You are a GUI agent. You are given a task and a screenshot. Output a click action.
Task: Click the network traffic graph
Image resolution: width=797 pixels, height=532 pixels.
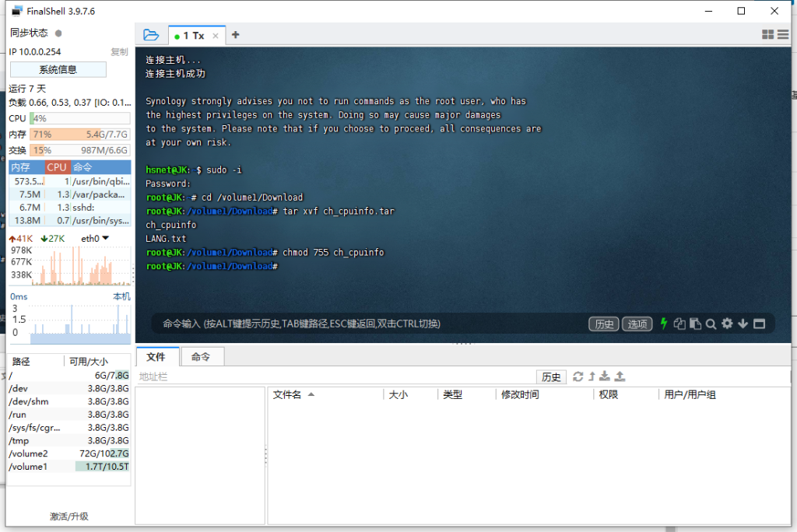point(70,265)
